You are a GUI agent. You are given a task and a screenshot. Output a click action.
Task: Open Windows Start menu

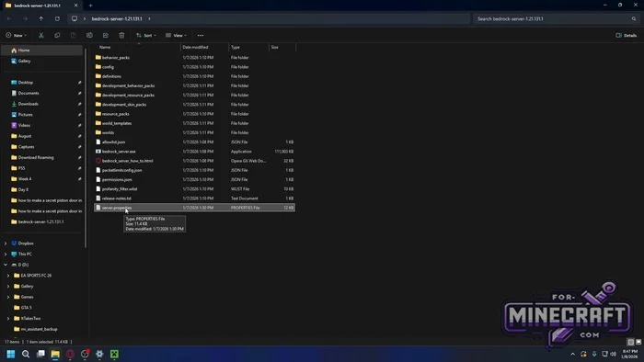pyautogui.click(x=11, y=354)
